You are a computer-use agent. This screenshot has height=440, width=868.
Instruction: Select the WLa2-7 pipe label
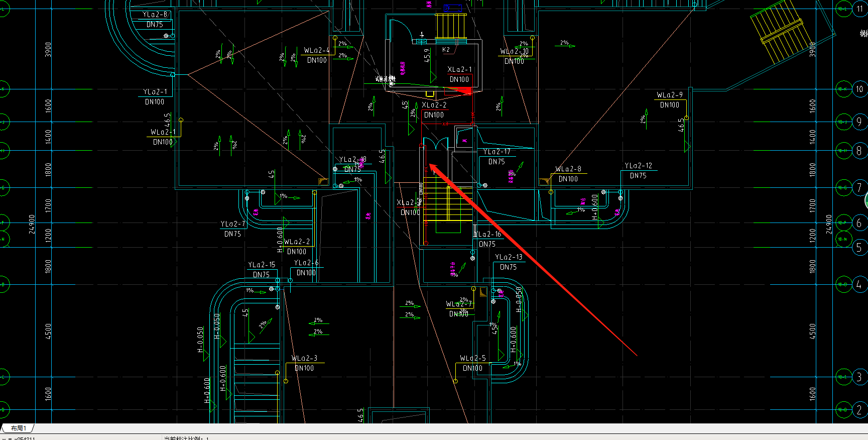coord(459,304)
